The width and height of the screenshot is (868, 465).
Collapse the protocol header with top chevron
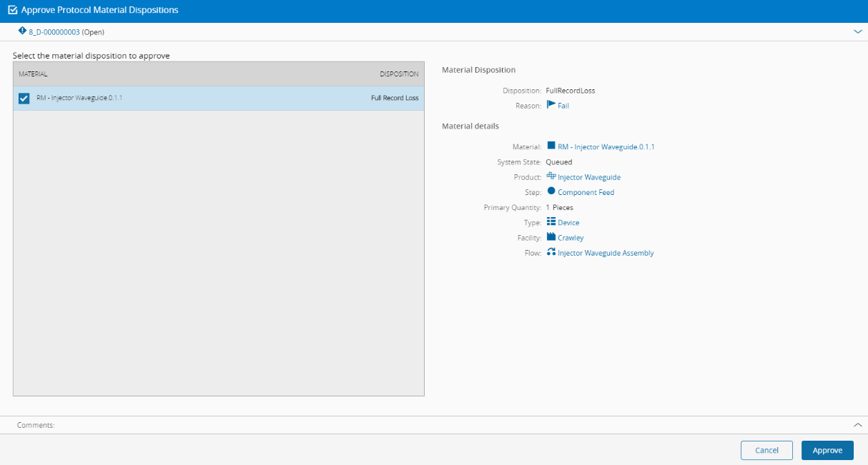858,31
